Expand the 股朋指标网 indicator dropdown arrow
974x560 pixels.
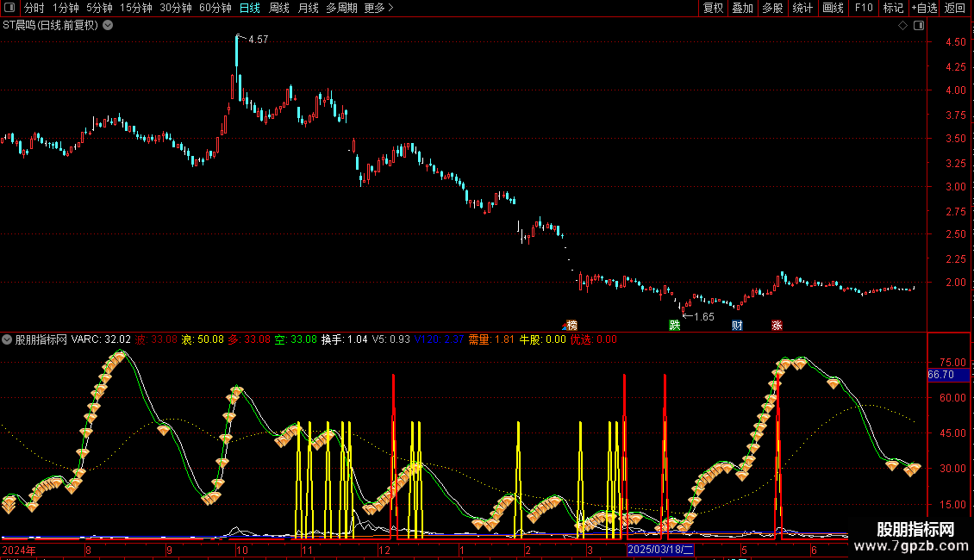7,339
